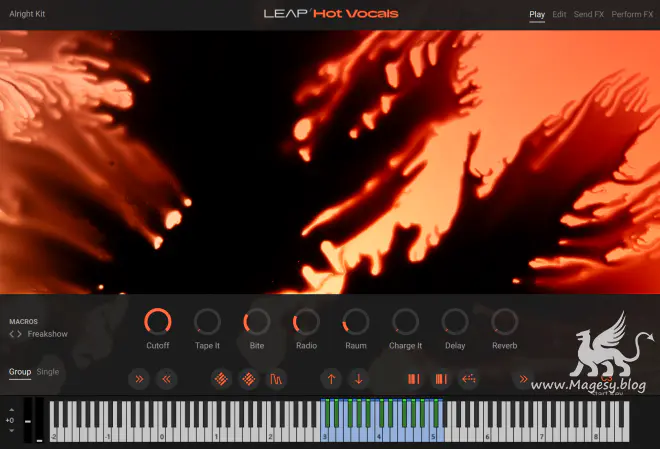Decrease the keyboard octave transpose with the down arrow
The image size is (660, 449).
click(11, 430)
